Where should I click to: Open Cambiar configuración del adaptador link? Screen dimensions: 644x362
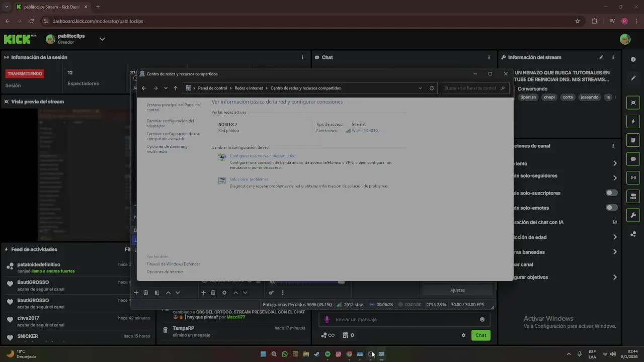(170, 123)
